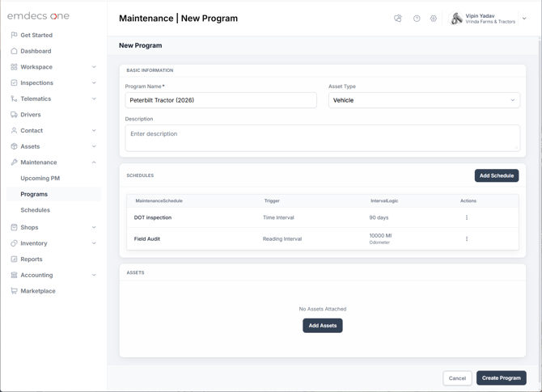Click the Drivers truck icon

point(14,114)
